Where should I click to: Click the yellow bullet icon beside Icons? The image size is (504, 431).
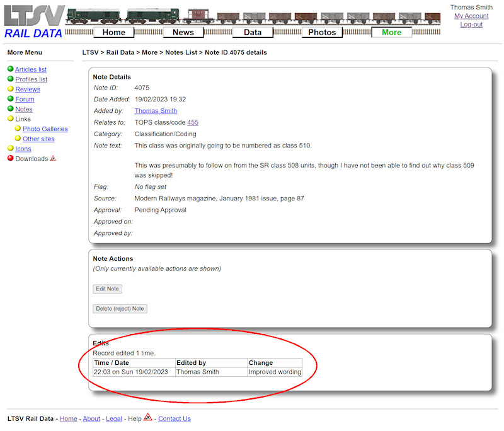coord(11,149)
